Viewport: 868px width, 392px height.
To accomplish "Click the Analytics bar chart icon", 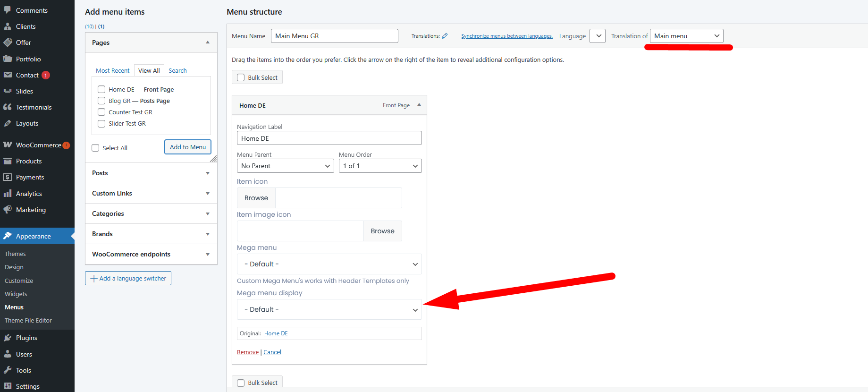I will [x=8, y=194].
